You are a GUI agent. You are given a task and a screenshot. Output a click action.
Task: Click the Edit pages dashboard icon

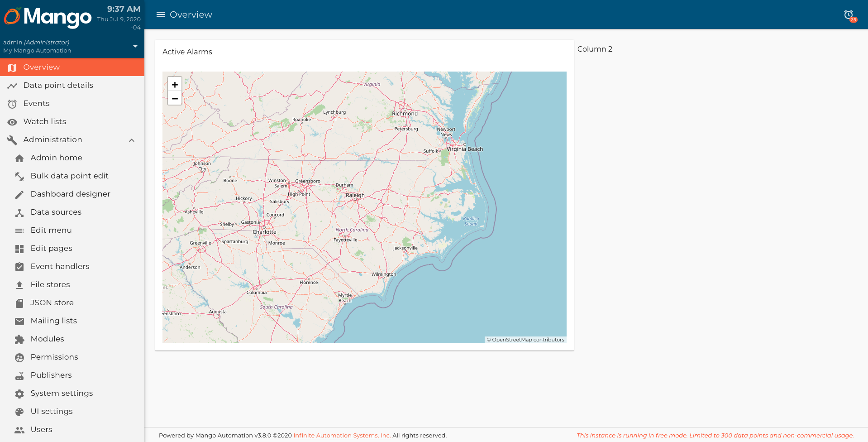pyautogui.click(x=19, y=249)
